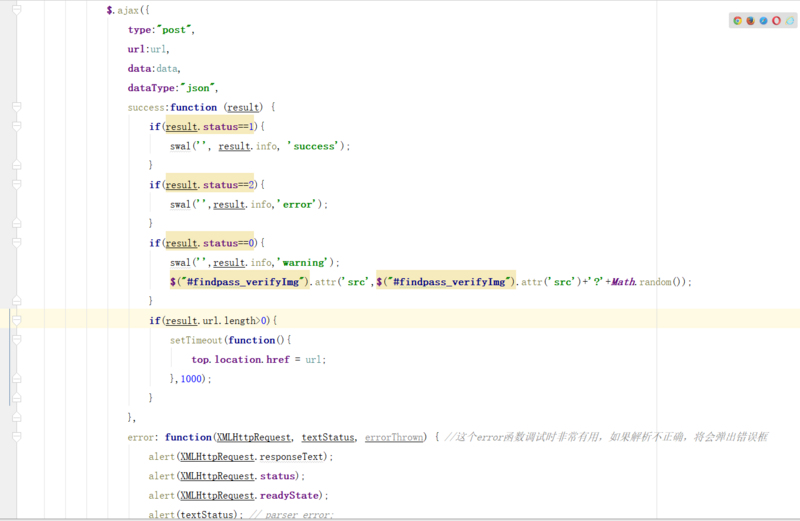Open the page in Opera browser icon

click(777, 21)
